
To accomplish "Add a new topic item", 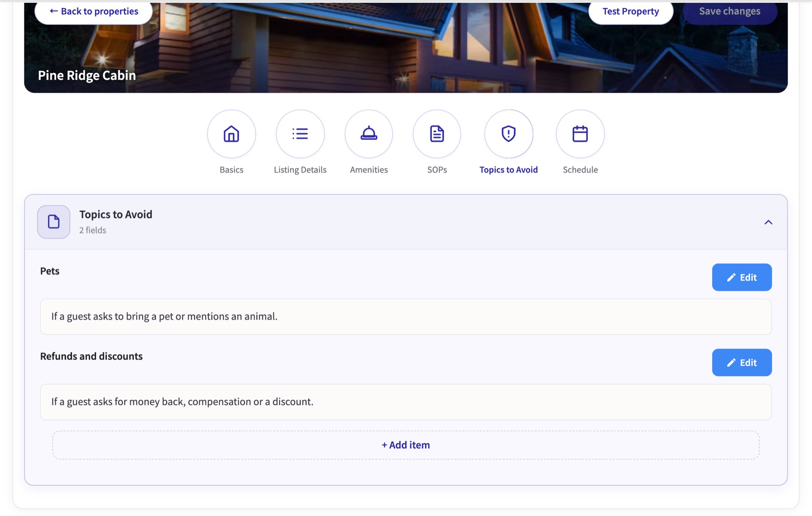I will pyautogui.click(x=406, y=445).
